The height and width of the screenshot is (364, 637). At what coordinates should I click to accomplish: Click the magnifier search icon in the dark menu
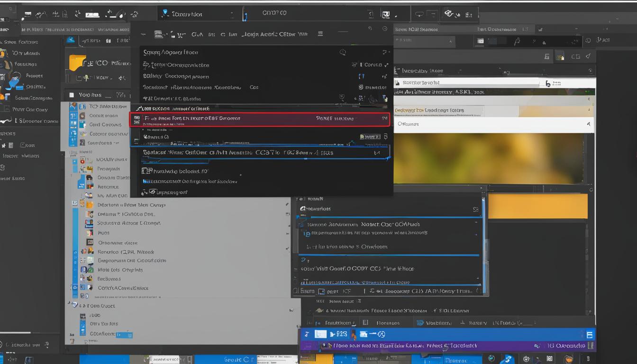pos(343,53)
